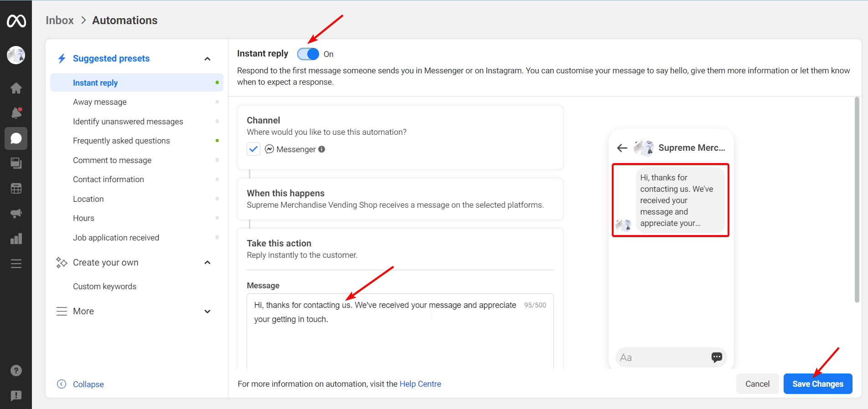Open the page profile avatar in sidebar
Image resolution: width=868 pixels, height=409 pixels.
coord(16,55)
